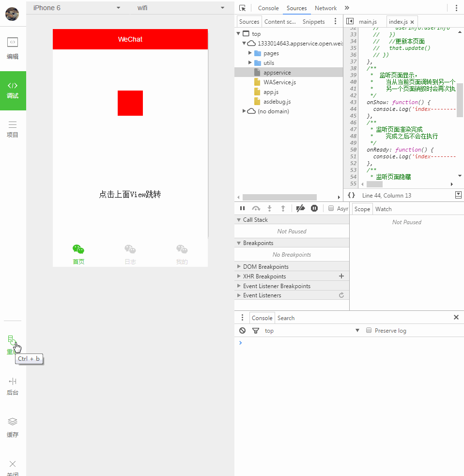Image resolution: width=464 pixels, height=476 pixels.
Task: Expand the pages folder in the file tree
Action: [x=251, y=53]
